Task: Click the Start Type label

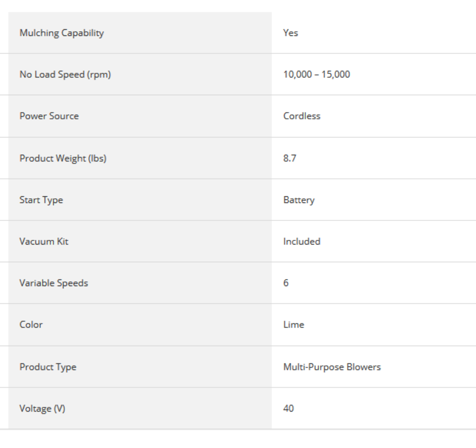Action: [41, 200]
